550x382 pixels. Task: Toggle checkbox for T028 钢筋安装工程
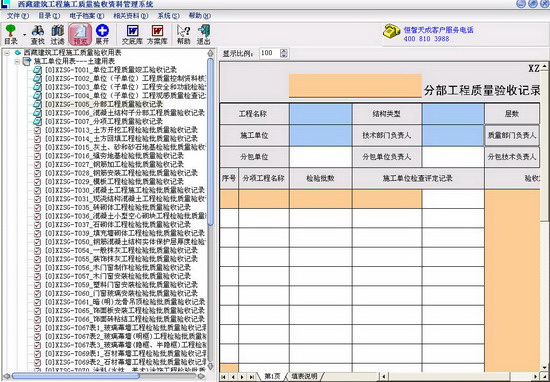[37, 173]
